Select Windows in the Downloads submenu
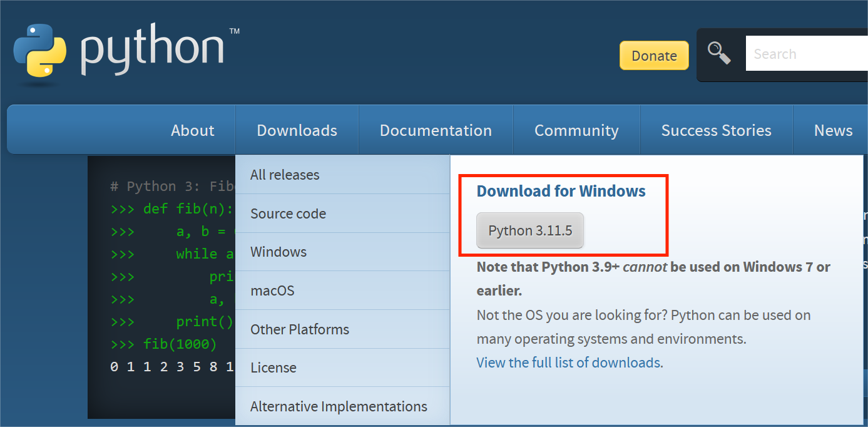Viewport: 868px width, 427px height. 278,252
